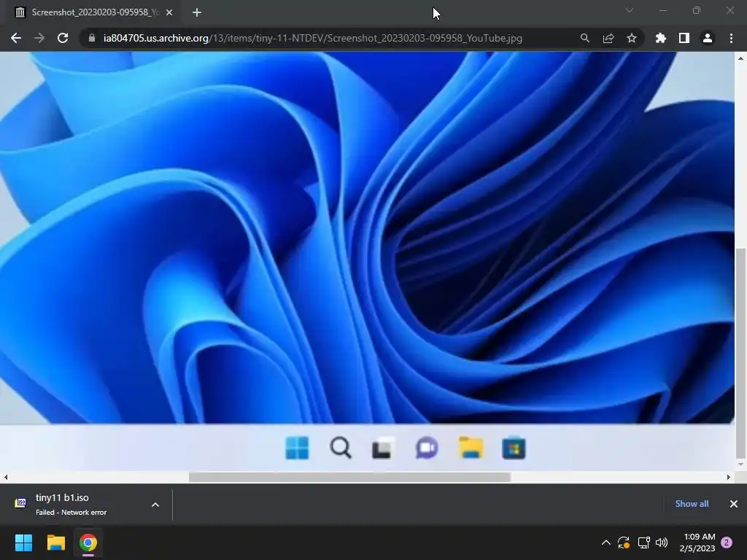Open a new tab with the plus button
The image size is (747, 560).
point(197,12)
